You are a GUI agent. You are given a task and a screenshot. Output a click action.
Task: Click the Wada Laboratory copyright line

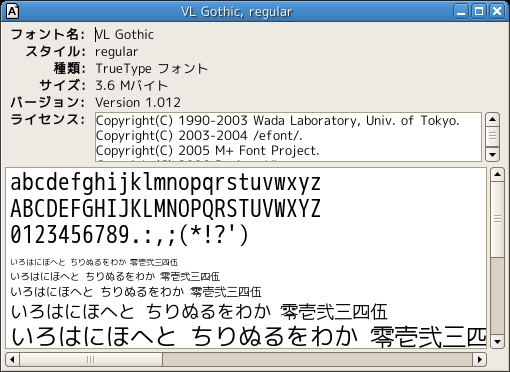278,121
